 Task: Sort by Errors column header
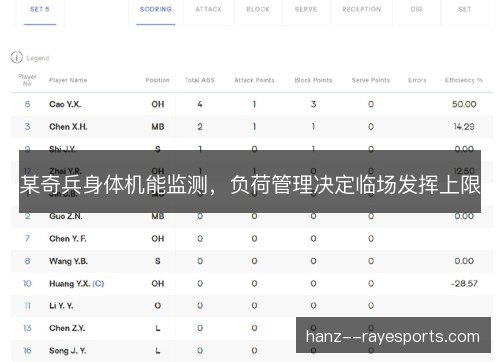417,80
